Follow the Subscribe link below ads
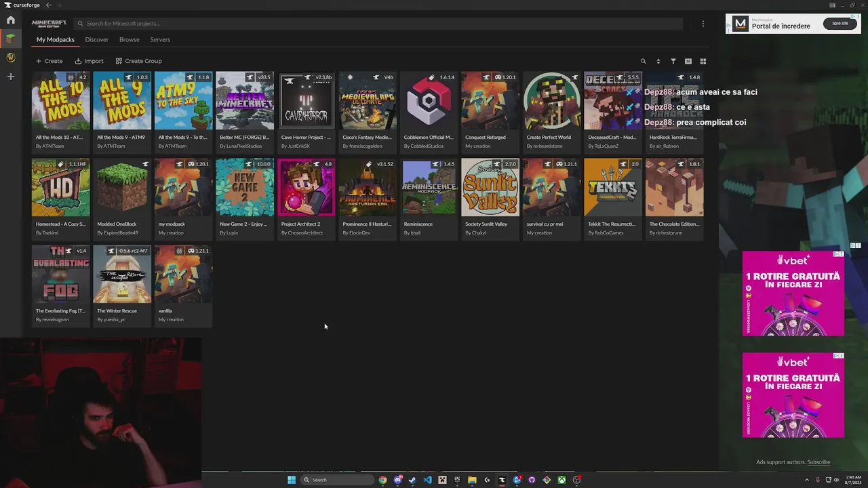The width and height of the screenshot is (868, 488). [818, 462]
